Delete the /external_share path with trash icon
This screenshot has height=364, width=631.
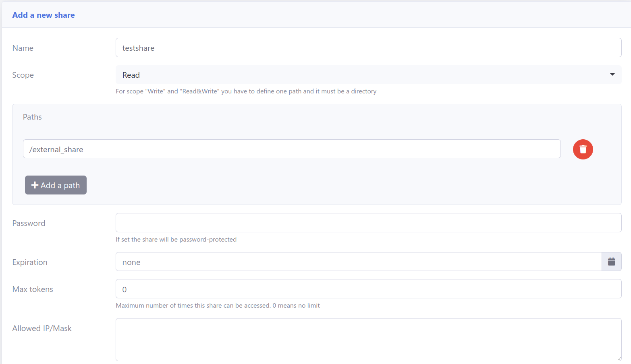coord(583,149)
